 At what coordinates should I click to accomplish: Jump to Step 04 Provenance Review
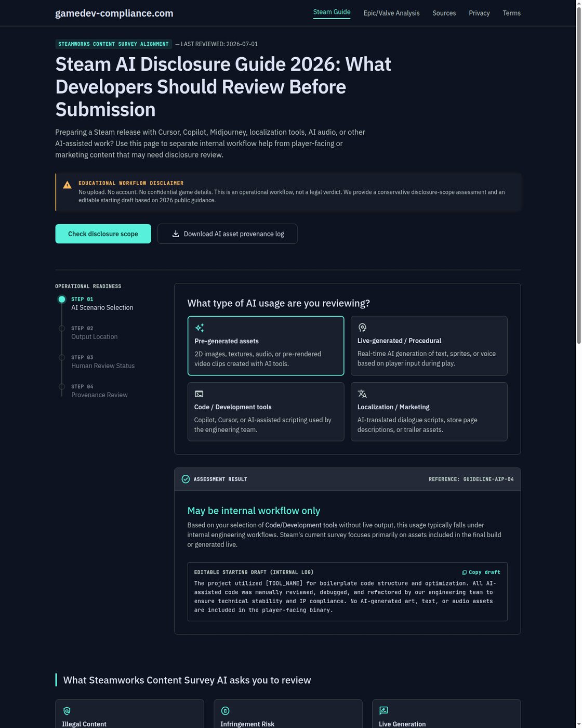[x=99, y=391]
